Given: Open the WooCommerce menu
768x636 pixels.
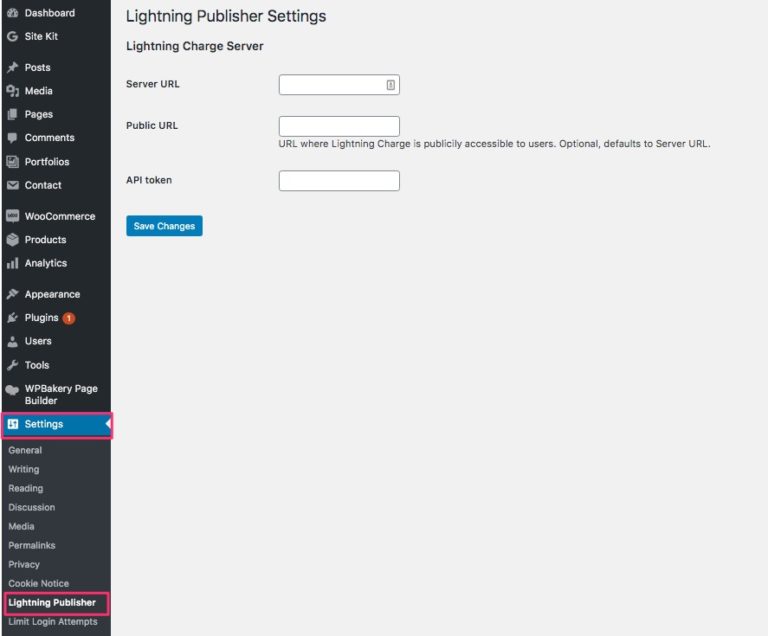Looking at the screenshot, I should click(x=60, y=216).
